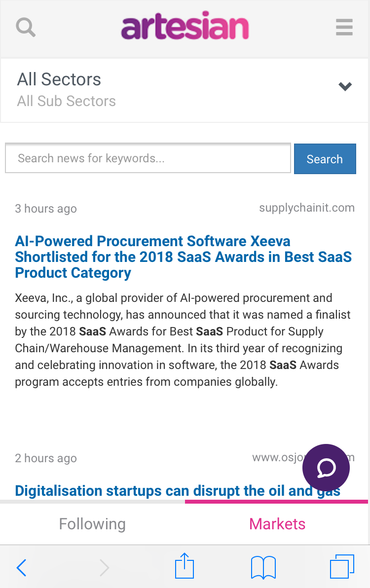This screenshot has height=588, width=370.
Task: Tap Safari's forward arrow
Action: pos(104,567)
